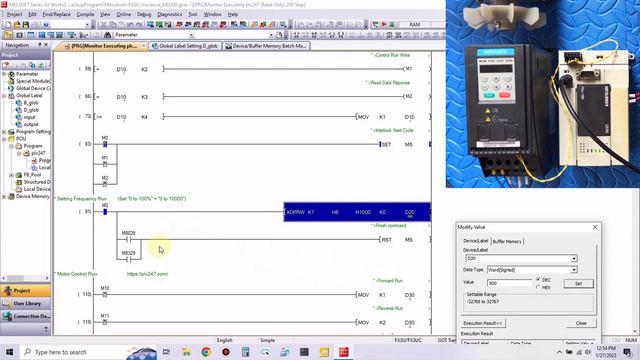Open the Windows Start menu
The height and width of the screenshot is (360, 640).
9,352
